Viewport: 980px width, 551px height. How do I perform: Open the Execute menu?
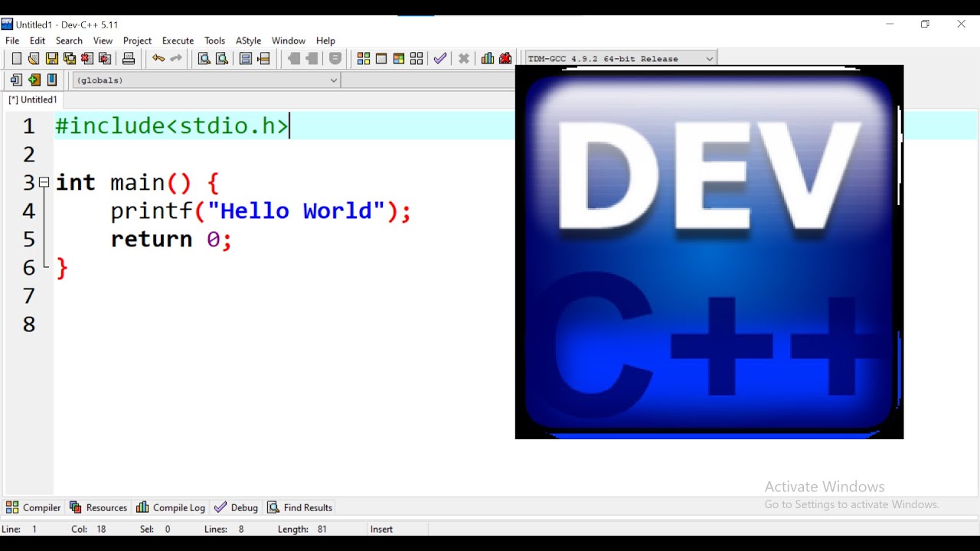[x=178, y=41]
